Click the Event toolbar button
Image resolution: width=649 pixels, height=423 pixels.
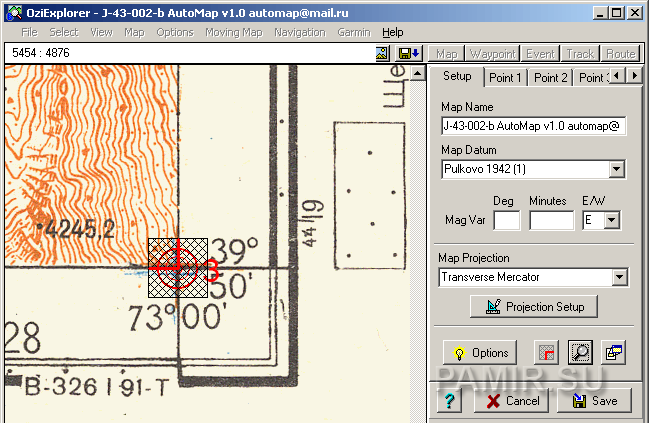click(540, 54)
